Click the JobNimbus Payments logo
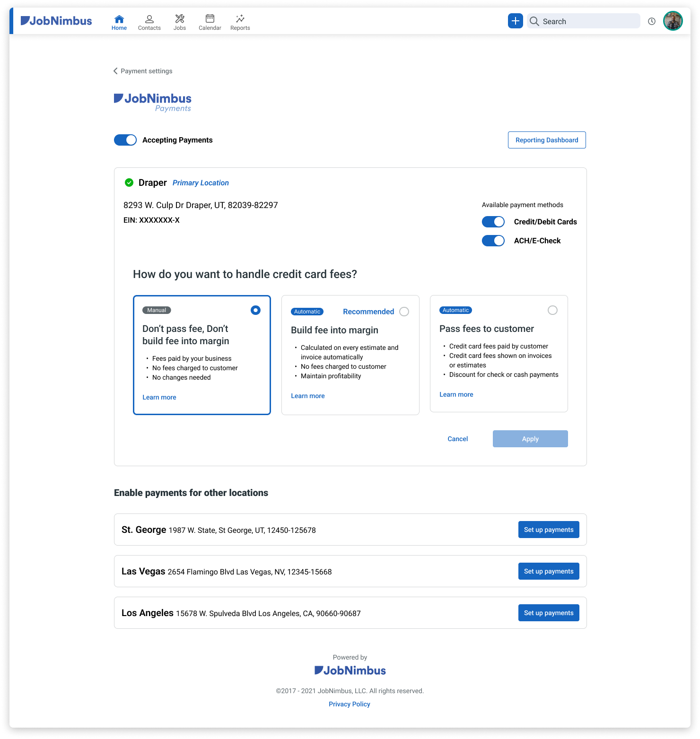The width and height of the screenshot is (700, 739). point(153,102)
